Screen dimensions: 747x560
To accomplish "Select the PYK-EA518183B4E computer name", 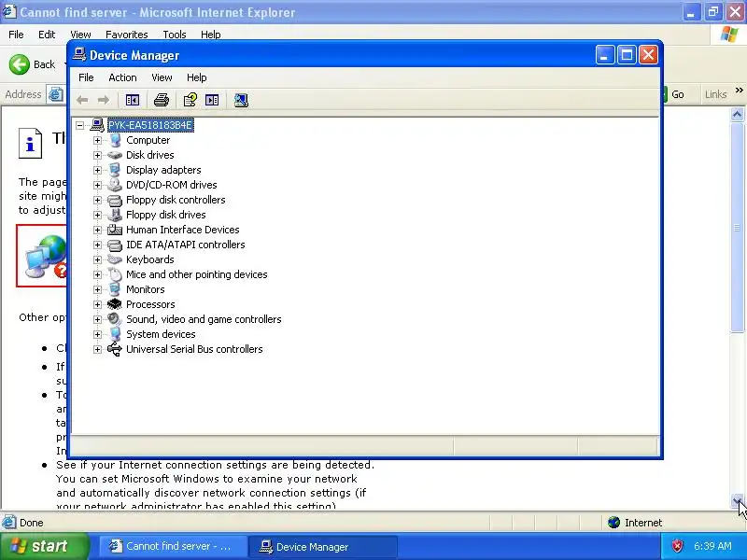I will tap(150, 125).
